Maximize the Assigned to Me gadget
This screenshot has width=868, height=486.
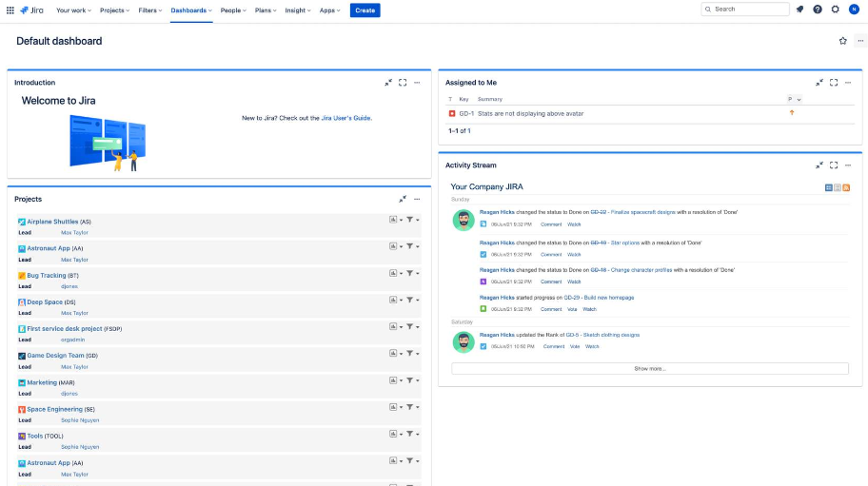(x=834, y=83)
